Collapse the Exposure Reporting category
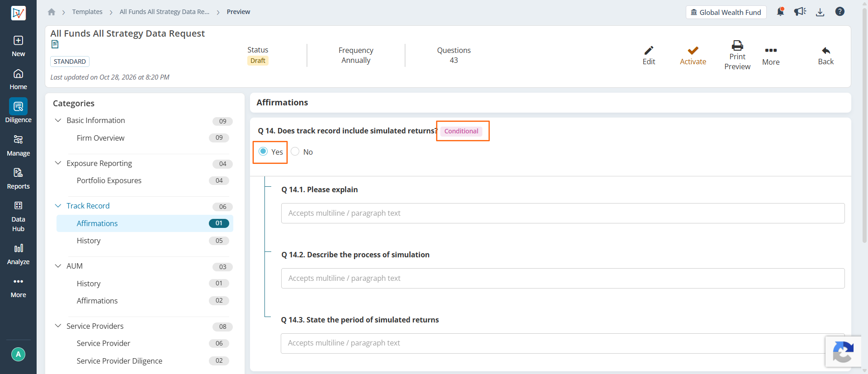 [58, 163]
